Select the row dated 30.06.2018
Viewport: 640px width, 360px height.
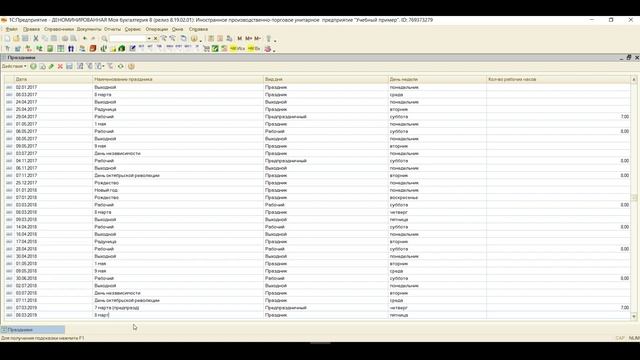pos(318,278)
